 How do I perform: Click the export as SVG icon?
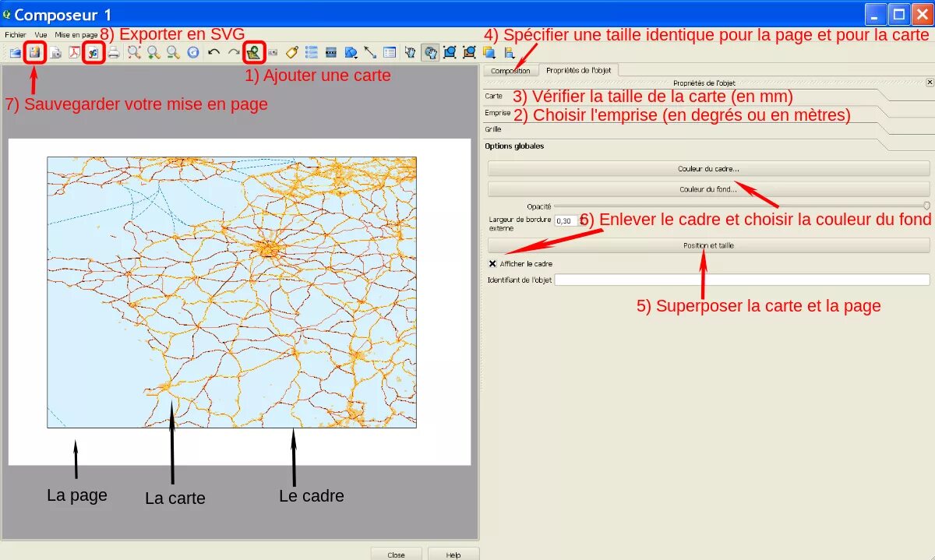(x=93, y=53)
